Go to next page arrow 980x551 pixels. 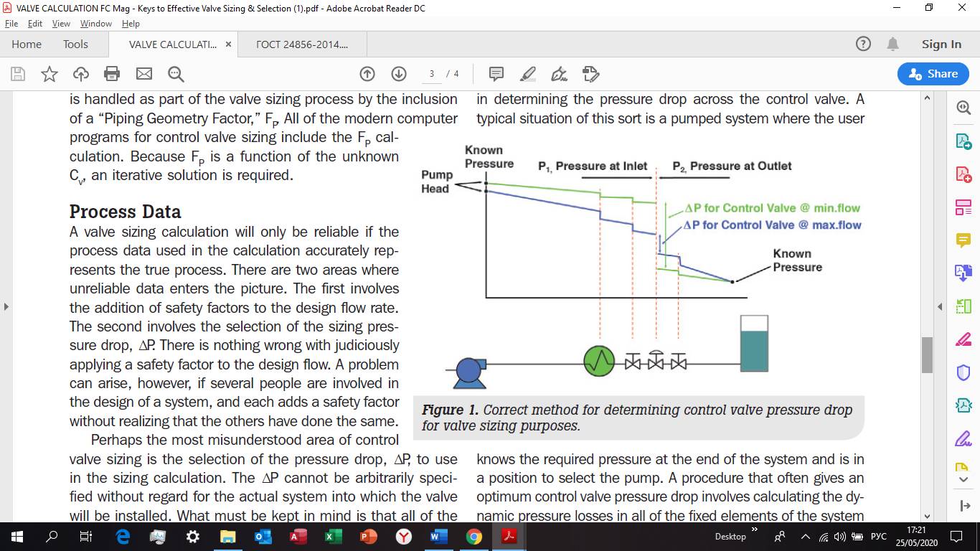click(399, 74)
